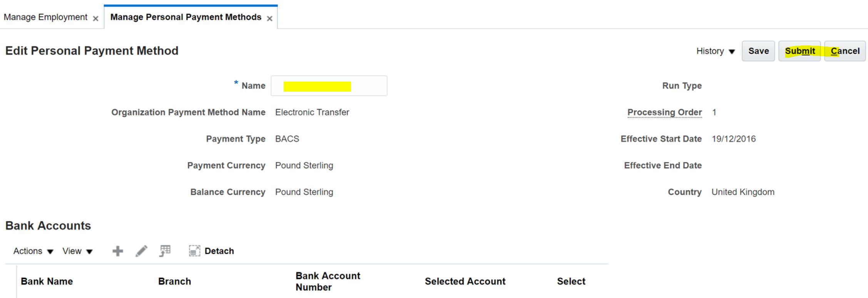Cancel editing the payment method
The image size is (868, 298).
click(845, 51)
